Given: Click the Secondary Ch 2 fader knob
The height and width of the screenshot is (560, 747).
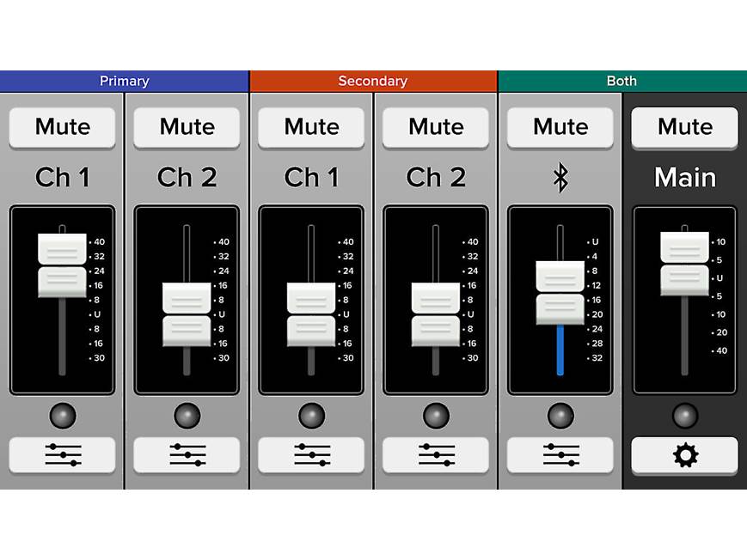Looking at the screenshot, I should coord(436,314).
